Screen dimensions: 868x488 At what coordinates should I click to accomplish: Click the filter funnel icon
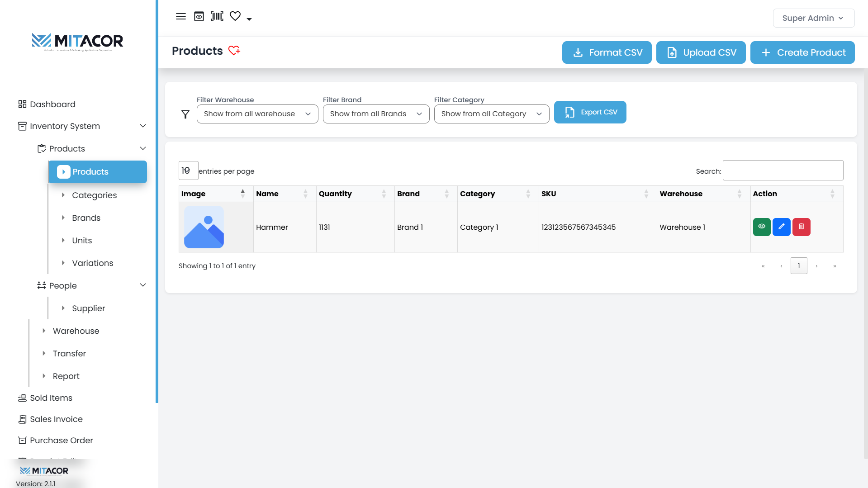(x=185, y=114)
